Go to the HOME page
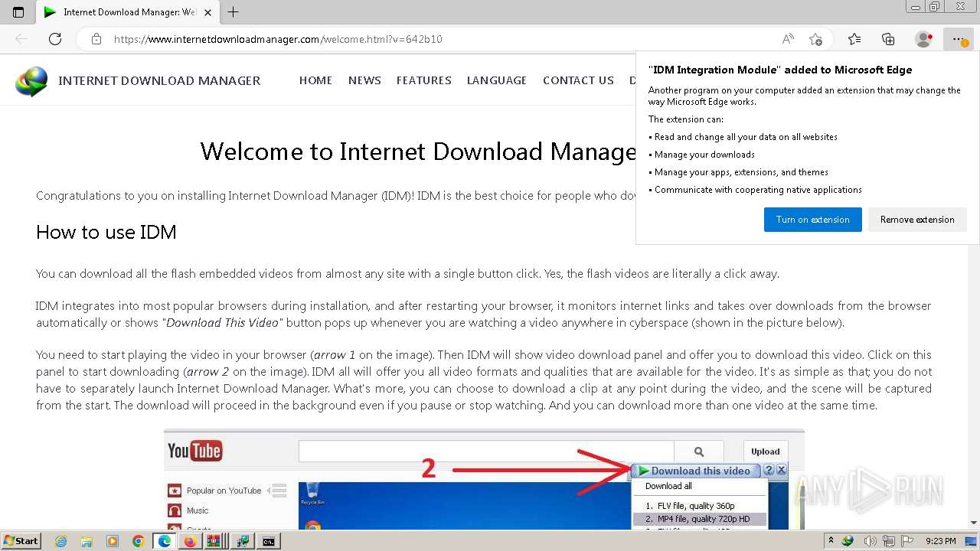 [315, 80]
